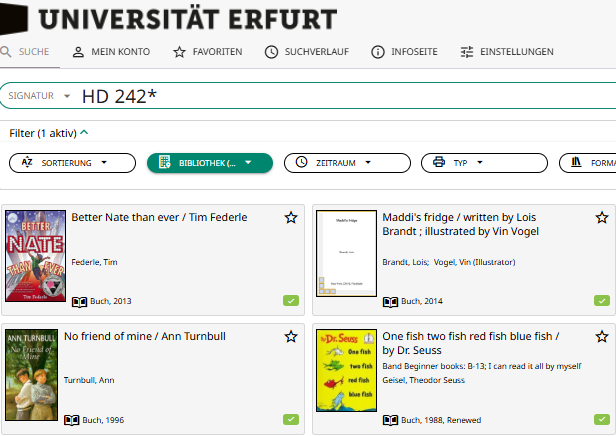Open the Sortierung dropdown
The image size is (616, 436).
(73, 163)
